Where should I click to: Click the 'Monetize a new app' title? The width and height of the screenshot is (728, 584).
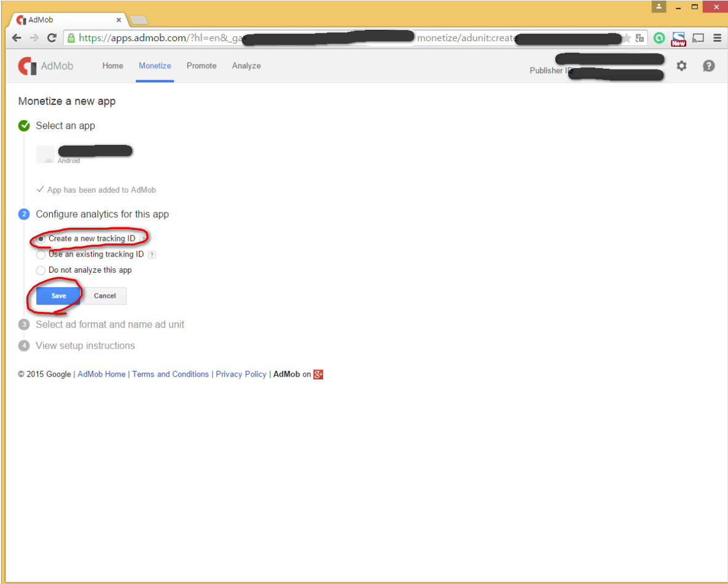pyautogui.click(x=67, y=101)
